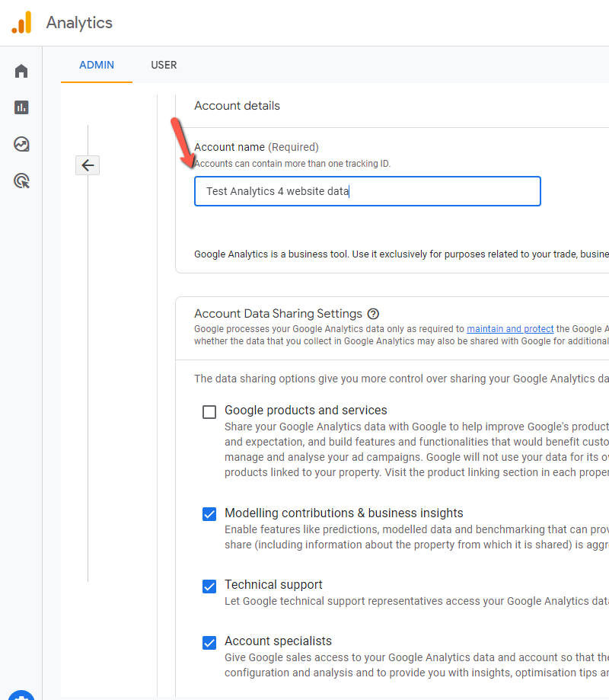Click the 'Account Data Sharing Settings' heading
The image size is (609, 700).
tap(278, 314)
